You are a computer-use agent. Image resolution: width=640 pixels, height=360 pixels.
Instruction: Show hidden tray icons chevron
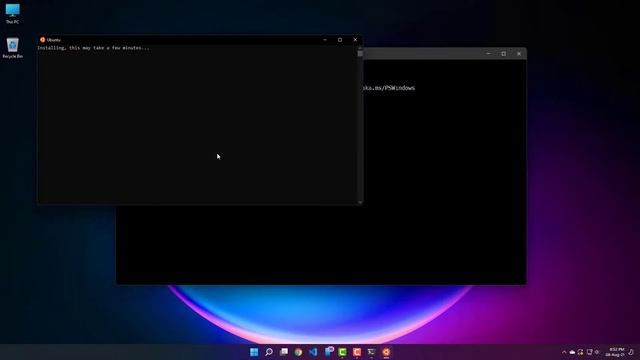coord(564,352)
